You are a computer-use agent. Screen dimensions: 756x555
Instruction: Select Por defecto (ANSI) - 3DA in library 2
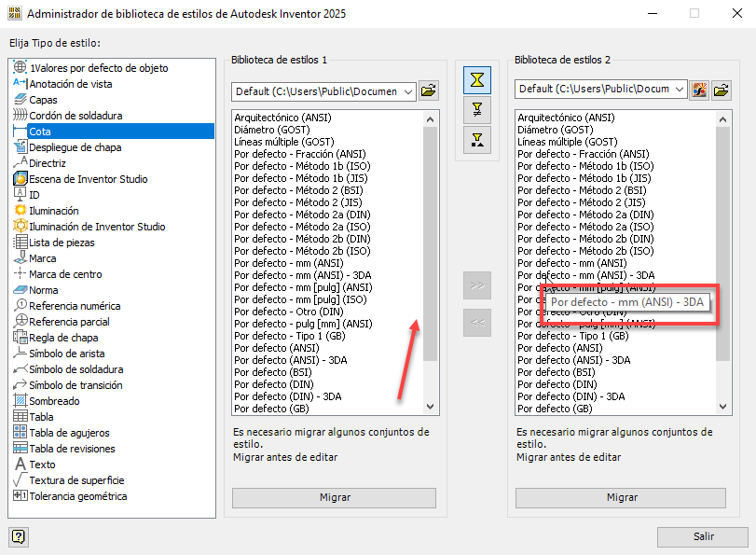point(573,360)
